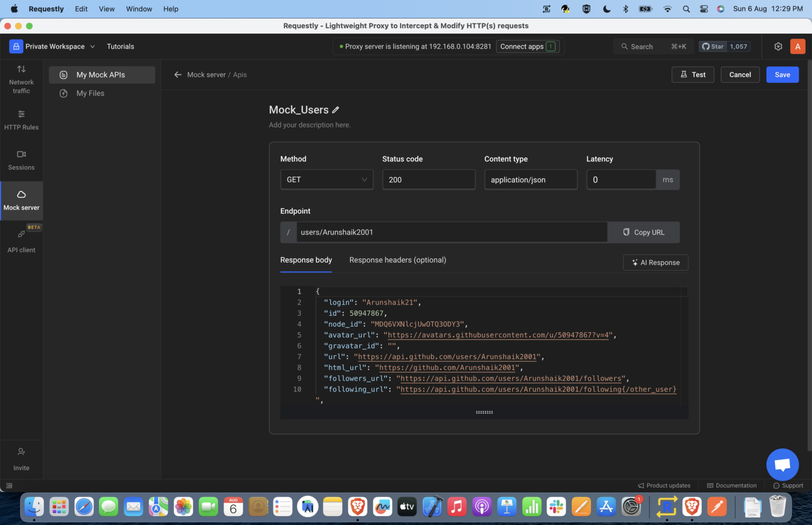Switch to HTTP Rules section
The height and width of the screenshot is (525, 812).
(21, 119)
